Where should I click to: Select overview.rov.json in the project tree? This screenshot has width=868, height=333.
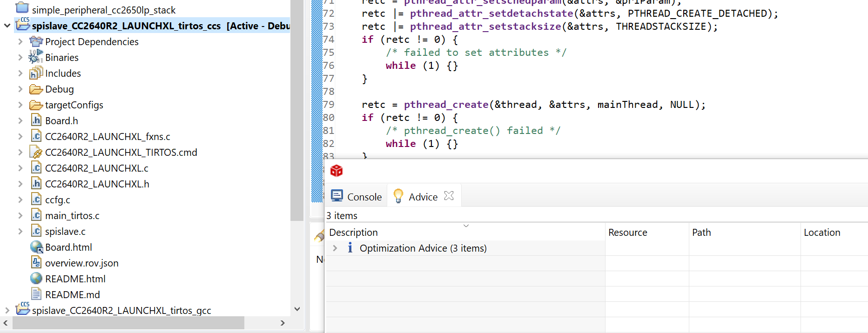pos(82,263)
